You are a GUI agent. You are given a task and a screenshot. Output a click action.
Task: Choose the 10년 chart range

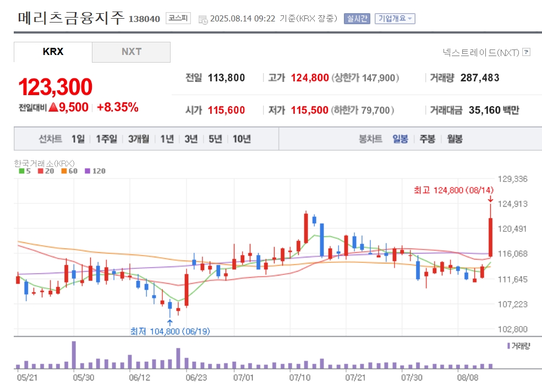click(x=242, y=139)
